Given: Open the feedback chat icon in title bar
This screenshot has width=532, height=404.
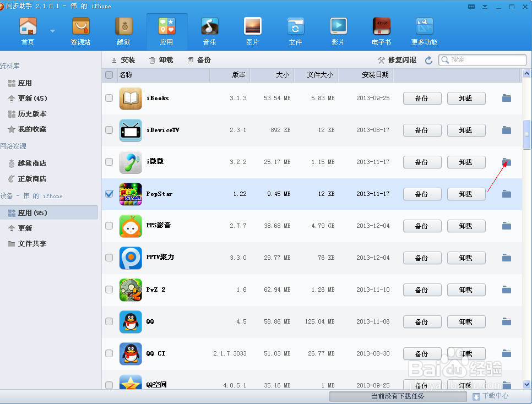Looking at the screenshot, I should click(471, 7).
